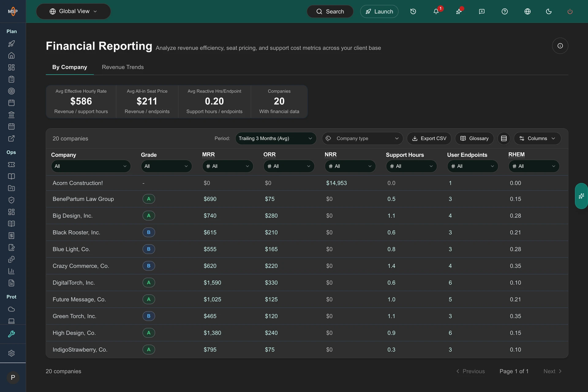Open the history clock icon in header
The image size is (588, 392).
[413, 11]
